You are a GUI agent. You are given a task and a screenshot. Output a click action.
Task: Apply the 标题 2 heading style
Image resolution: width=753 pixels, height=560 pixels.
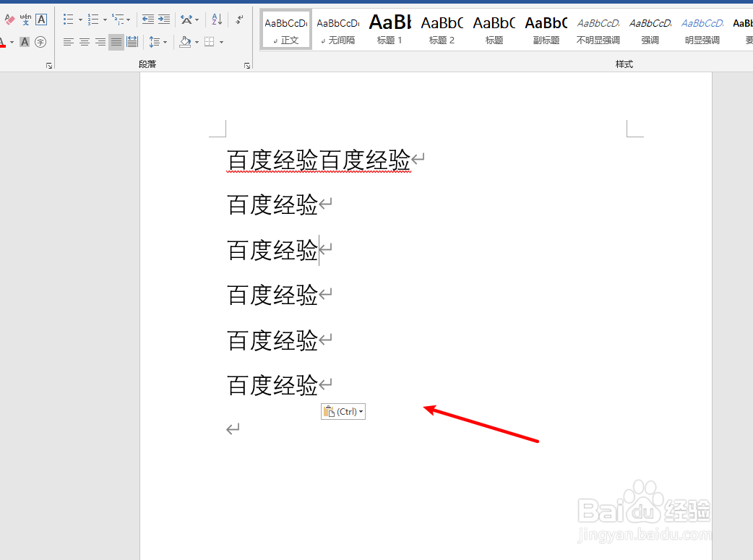point(442,30)
